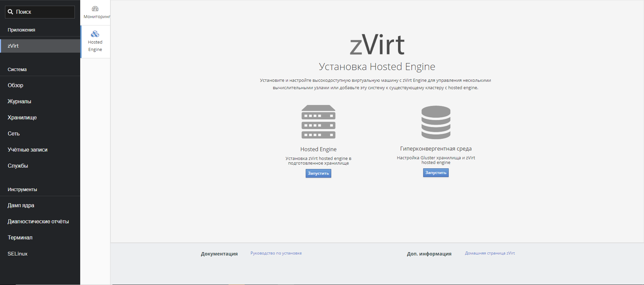Open Учётные записи page
Viewport: 644px width, 285px height.
(40, 150)
